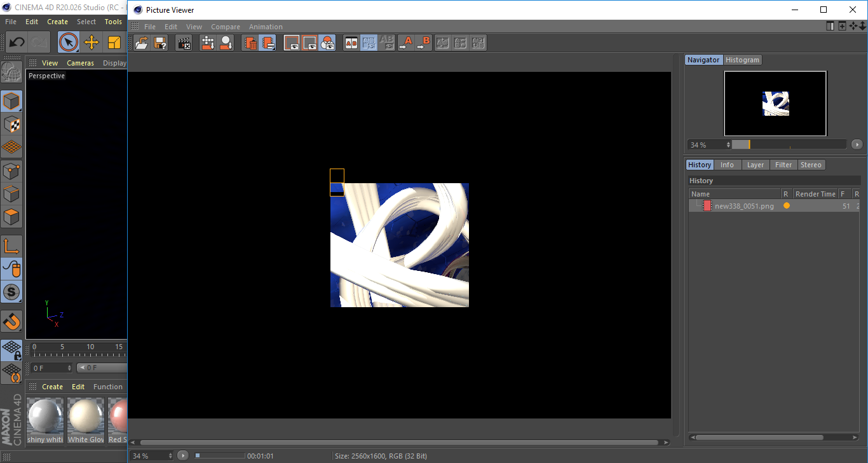The height and width of the screenshot is (463, 868).
Task: Open the Picture Viewer View menu
Action: point(194,27)
